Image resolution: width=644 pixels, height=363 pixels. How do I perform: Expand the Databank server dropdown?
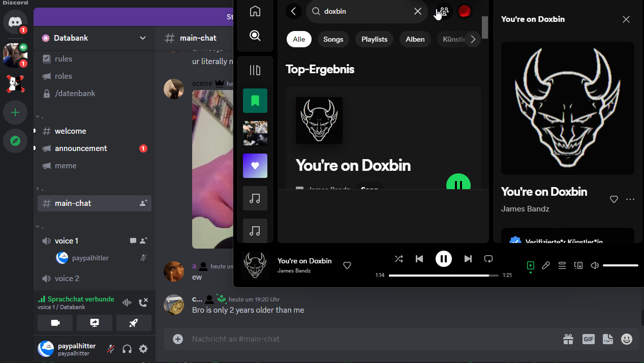pos(143,38)
